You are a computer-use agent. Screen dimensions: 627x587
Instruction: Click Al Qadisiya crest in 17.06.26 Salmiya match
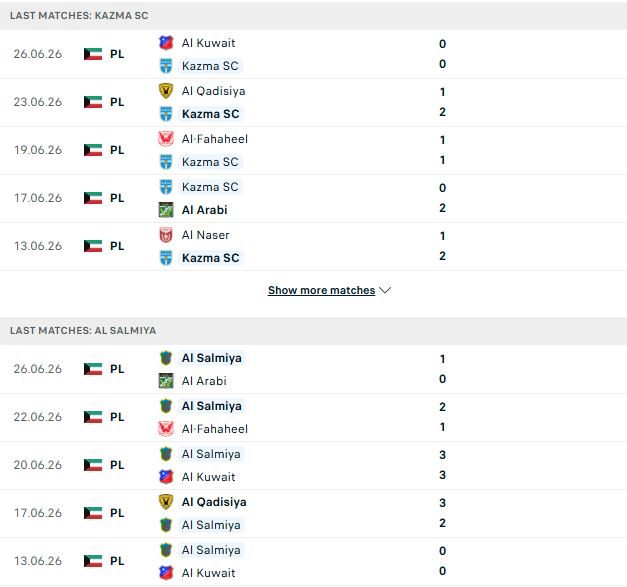(166, 502)
